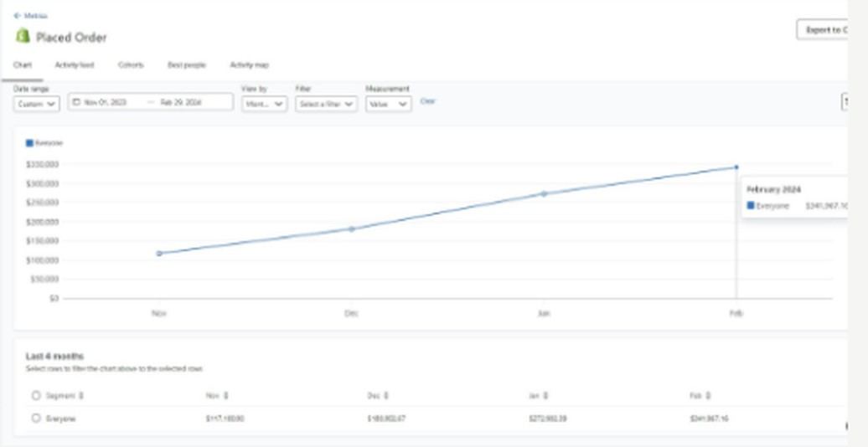Click the Last 4 months heading

click(54, 356)
